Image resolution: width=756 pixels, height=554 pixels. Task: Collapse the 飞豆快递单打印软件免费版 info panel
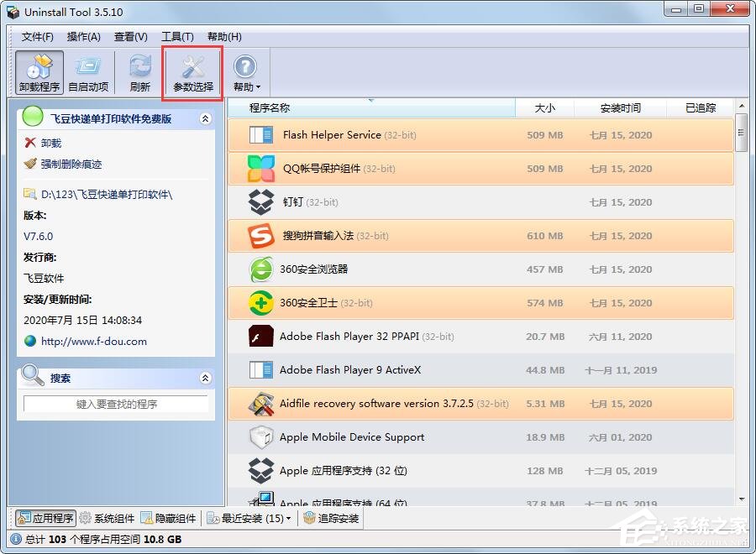[x=205, y=118]
